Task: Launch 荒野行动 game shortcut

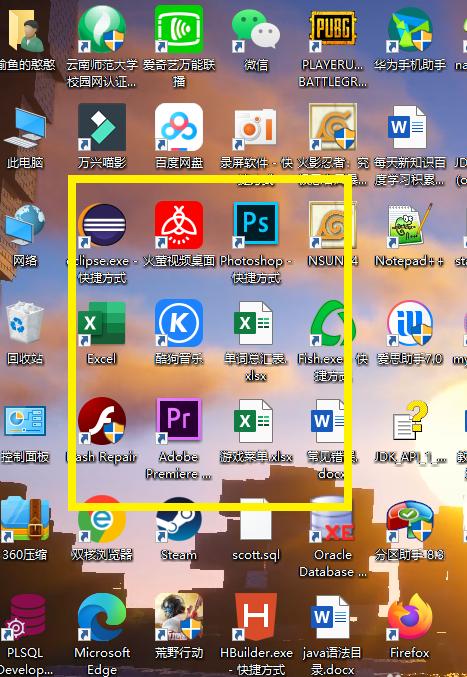Action: [179, 617]
